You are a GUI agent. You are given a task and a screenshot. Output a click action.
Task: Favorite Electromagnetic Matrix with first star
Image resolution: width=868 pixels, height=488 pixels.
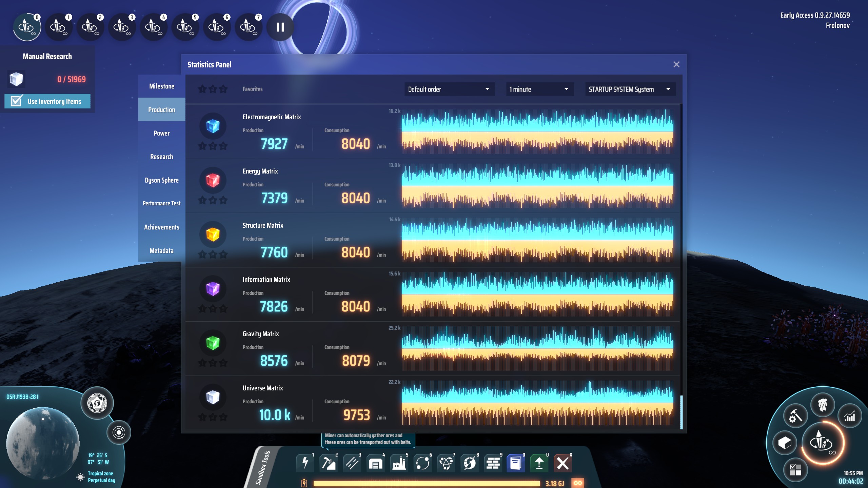202,146
